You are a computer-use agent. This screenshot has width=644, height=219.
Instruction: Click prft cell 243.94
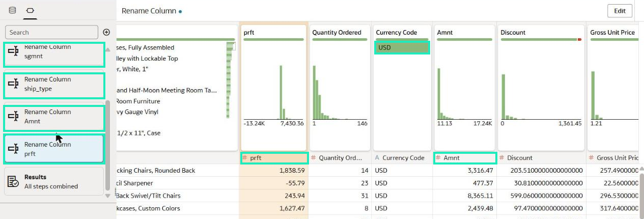(x=273, y=196)
